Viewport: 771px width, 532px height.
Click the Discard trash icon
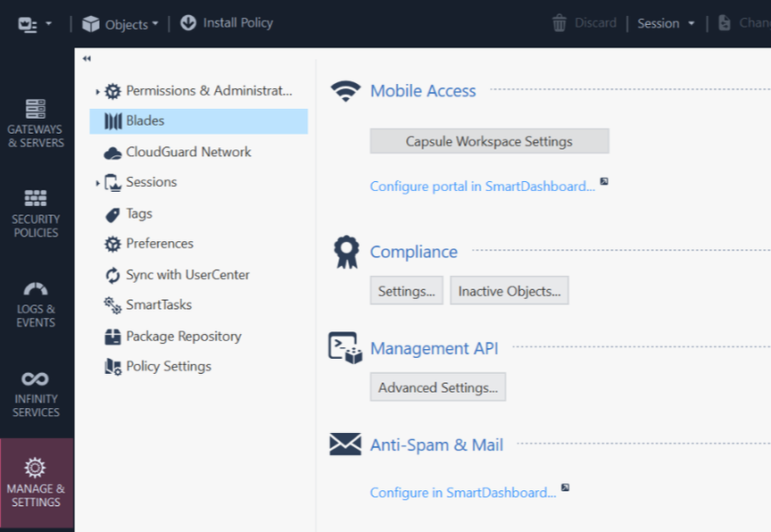point(560,23)
